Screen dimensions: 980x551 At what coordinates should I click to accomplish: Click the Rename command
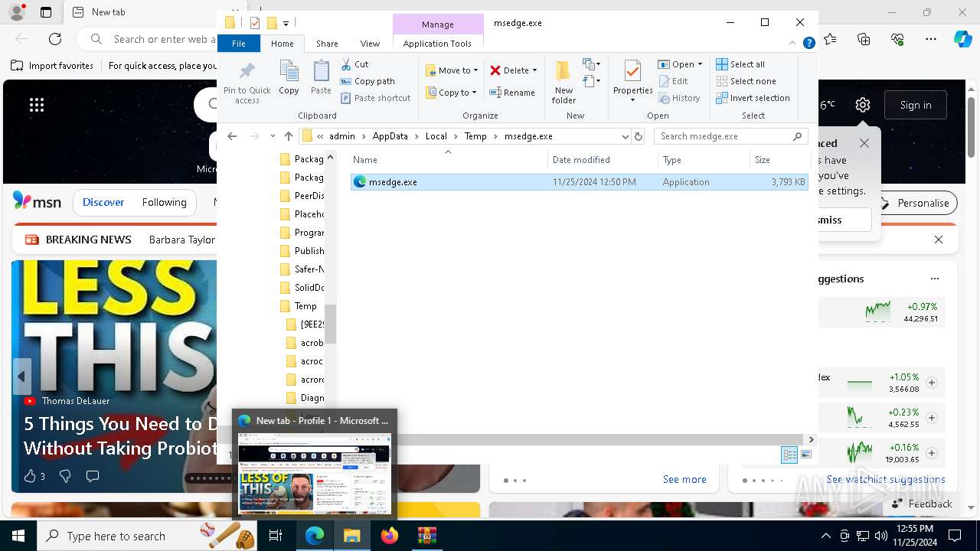coord(512,93)
